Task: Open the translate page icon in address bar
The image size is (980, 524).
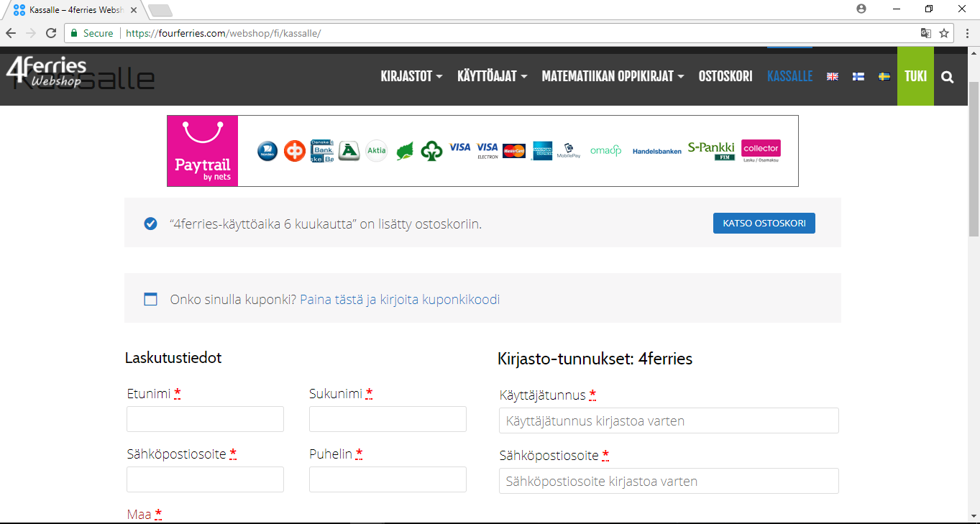Action: point(926,33)
